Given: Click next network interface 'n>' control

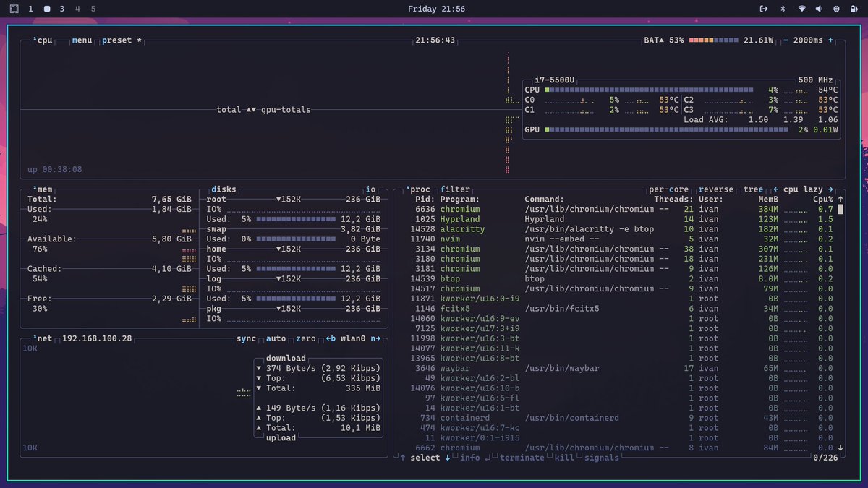Looking at the screenshot, I should pos(375,338).
